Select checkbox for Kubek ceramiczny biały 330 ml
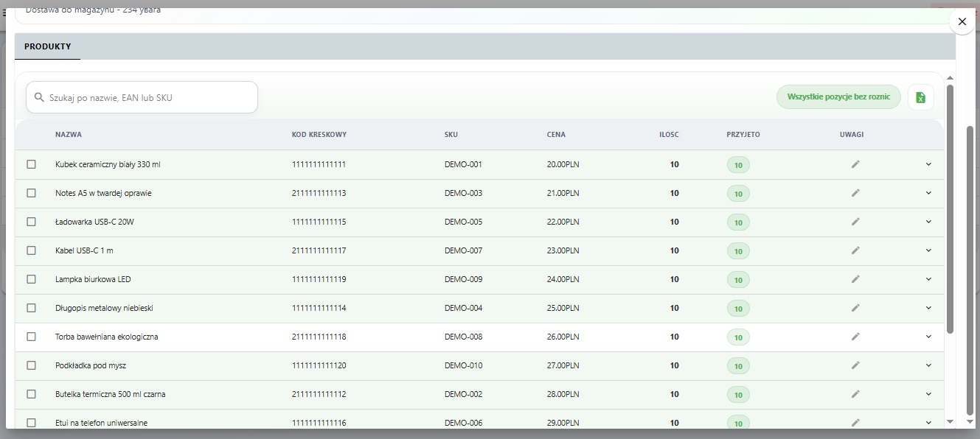 coord(31,164)
